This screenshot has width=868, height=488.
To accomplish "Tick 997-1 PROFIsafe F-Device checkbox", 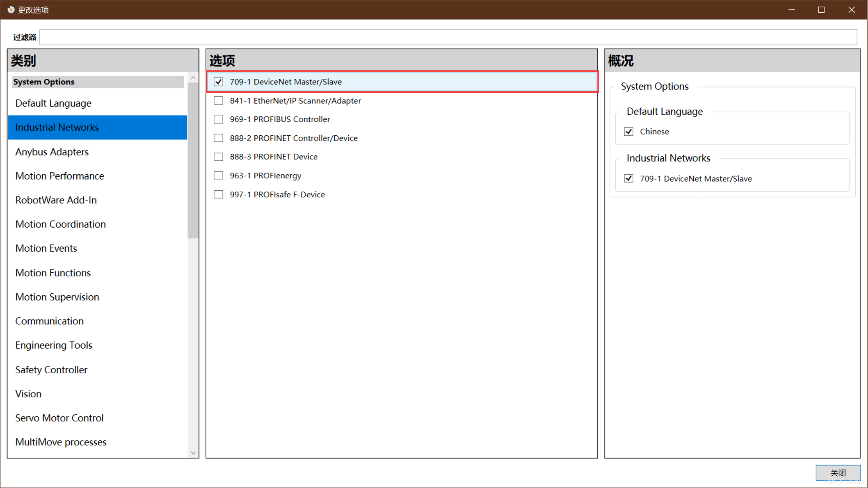I will pyautogui.click(x=218, y=194).
